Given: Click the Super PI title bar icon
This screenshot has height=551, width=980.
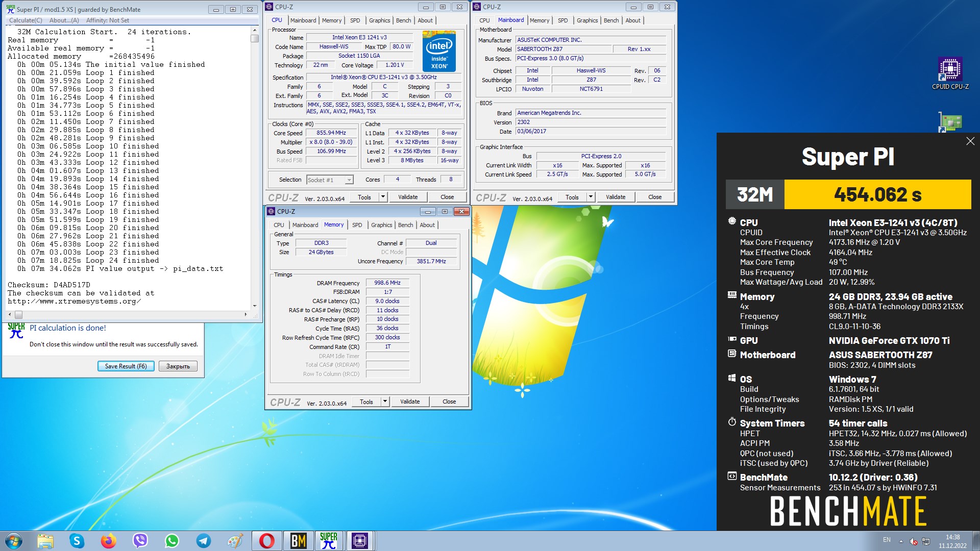Looking at the screenshot, I should [10, 9].
